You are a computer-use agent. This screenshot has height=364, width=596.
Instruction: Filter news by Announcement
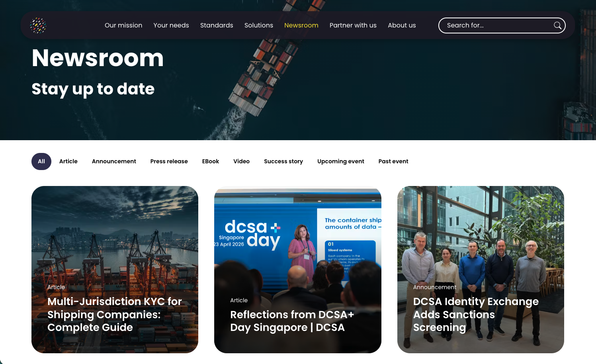pyautogui.click(x=114, y=161)
